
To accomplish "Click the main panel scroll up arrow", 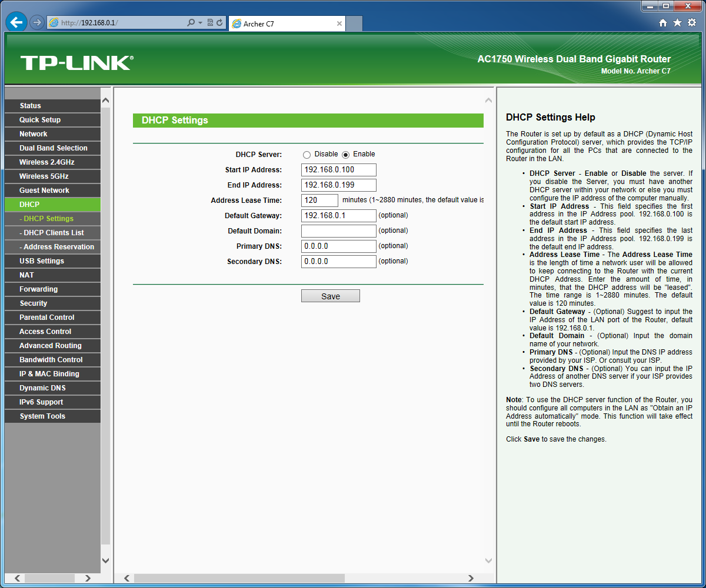I will (x=488, y=100).
